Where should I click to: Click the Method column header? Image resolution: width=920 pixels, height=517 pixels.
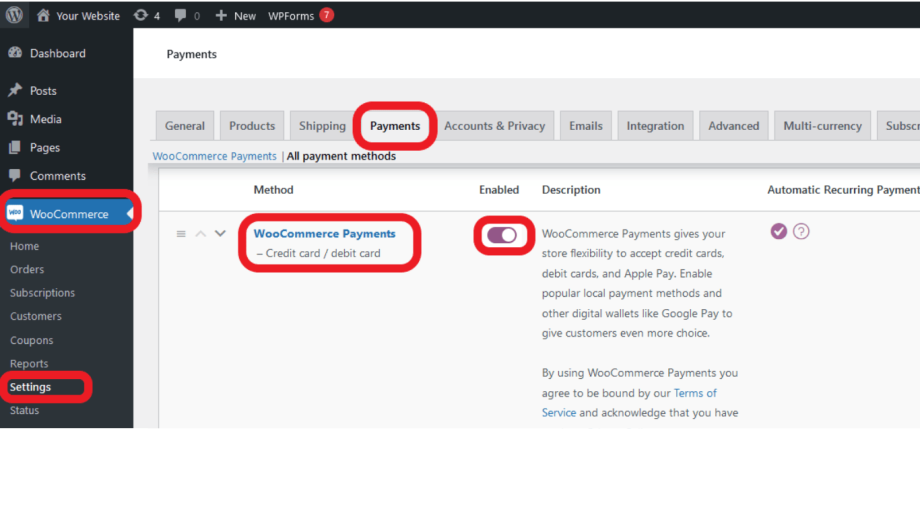click(x=273, y=190)
